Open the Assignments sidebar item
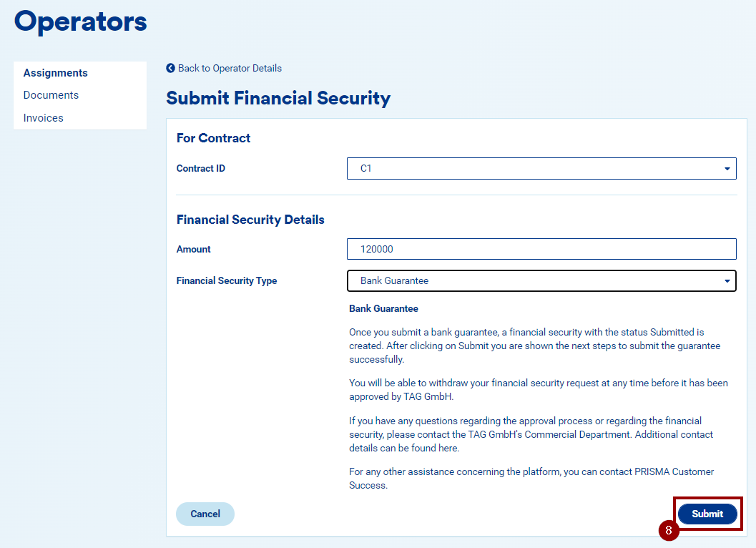The height and width of the screenshot is (548, 756). 56,73
